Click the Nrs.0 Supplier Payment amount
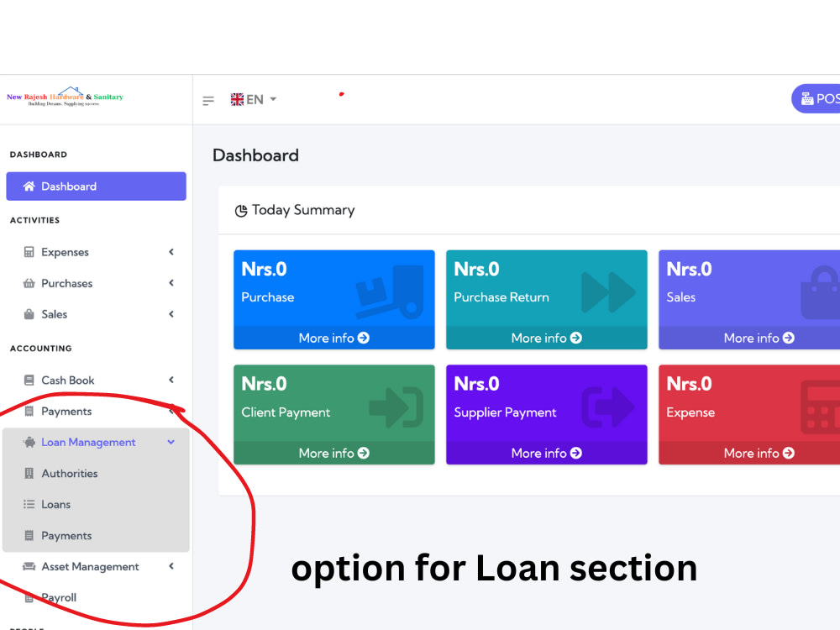Viewport: 840px width, 630px height. [476, 384]
